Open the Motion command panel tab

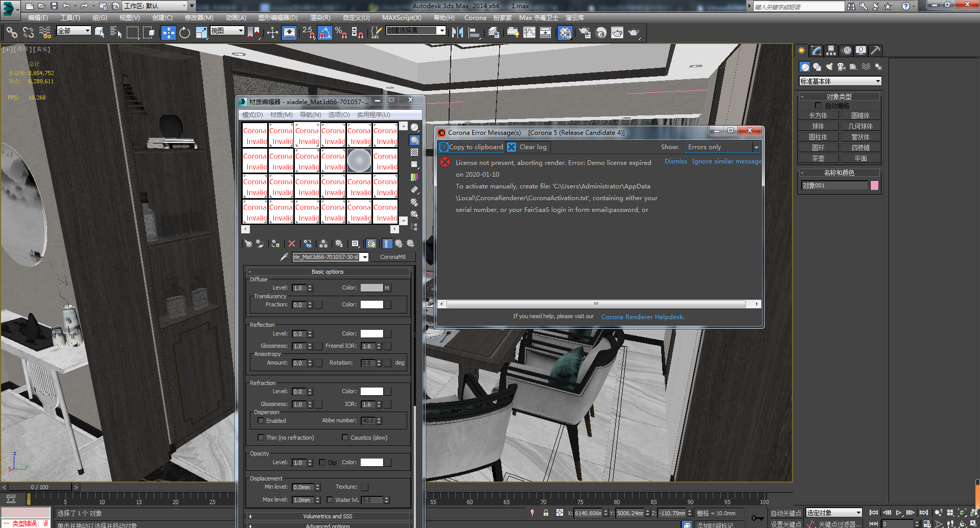(847, 50)
